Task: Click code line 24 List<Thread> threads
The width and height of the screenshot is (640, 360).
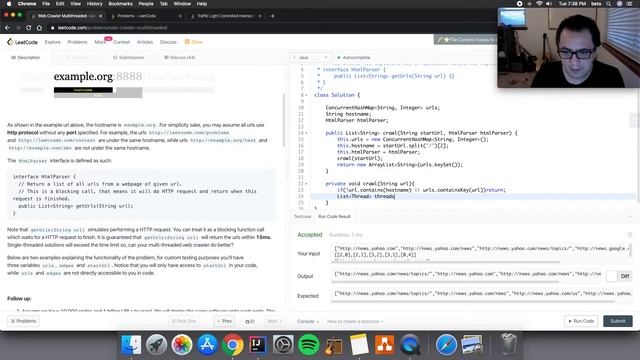Action: pos(366,196)
